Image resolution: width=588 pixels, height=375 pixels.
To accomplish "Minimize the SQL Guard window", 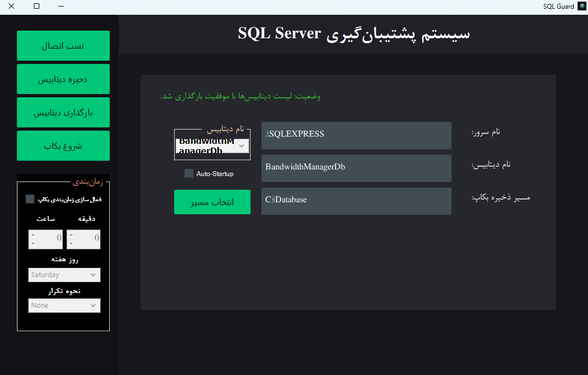I will tap(61, 6).
